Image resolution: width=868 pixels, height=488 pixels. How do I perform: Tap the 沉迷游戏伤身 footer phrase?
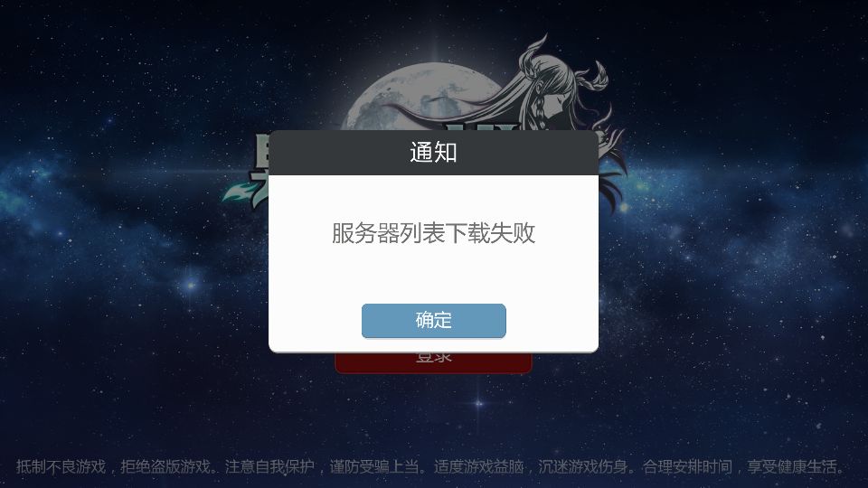click(x=583, y=466)
